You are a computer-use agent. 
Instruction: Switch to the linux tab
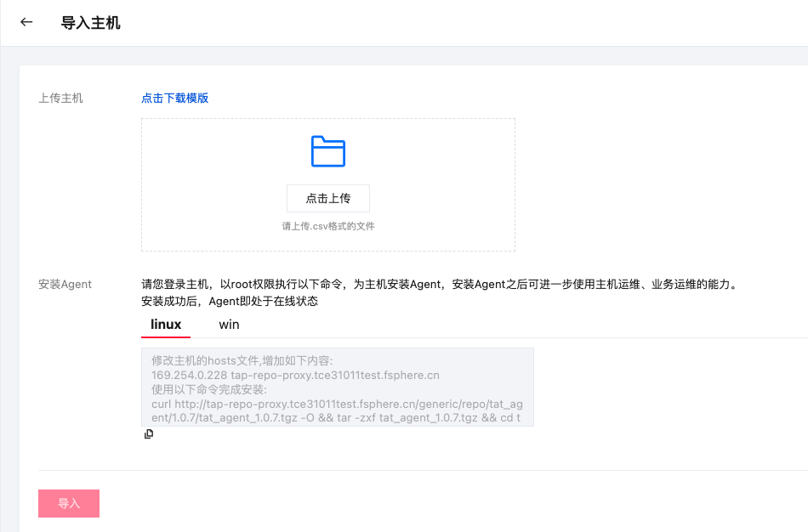[166, 325]
